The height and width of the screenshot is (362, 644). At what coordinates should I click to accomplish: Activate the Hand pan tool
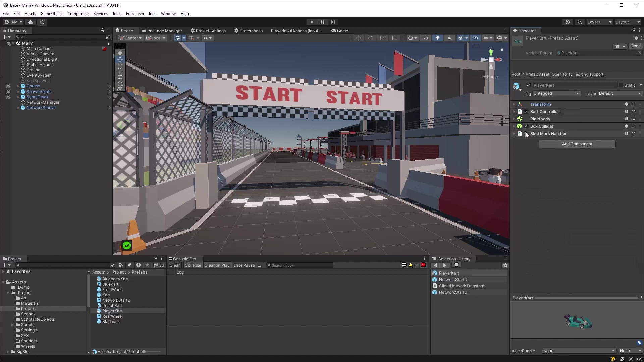120,52
